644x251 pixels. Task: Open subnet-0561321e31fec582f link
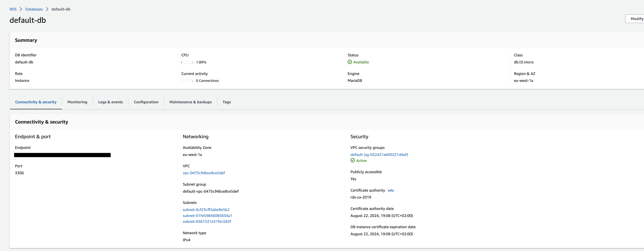pos(207,221)
